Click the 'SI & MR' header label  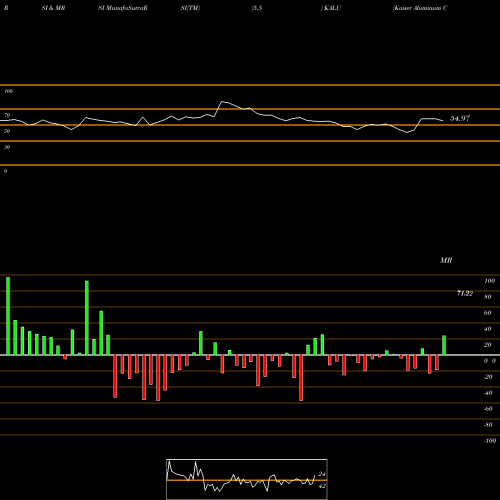pyautogui.click(x=53, y=8)
